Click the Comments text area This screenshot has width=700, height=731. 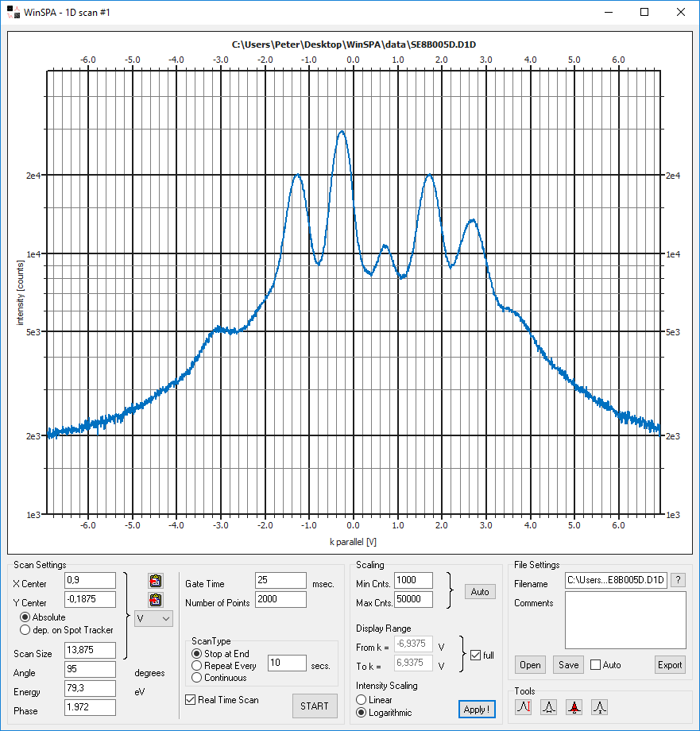pyautogui.click(x=625, y=620)
